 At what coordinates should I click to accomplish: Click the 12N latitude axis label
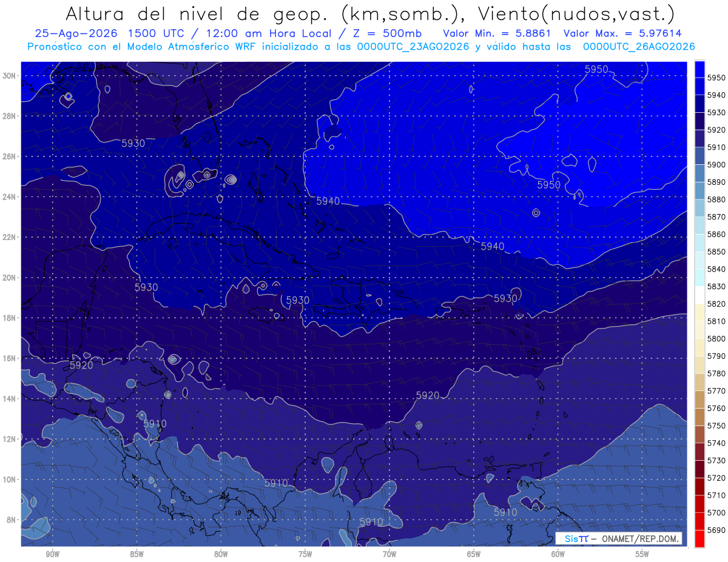9,439
